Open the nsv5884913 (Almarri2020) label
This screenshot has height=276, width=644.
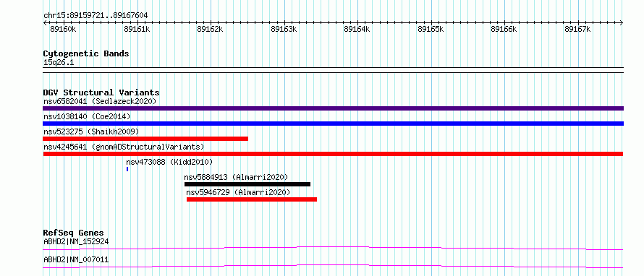click(236, 177)
